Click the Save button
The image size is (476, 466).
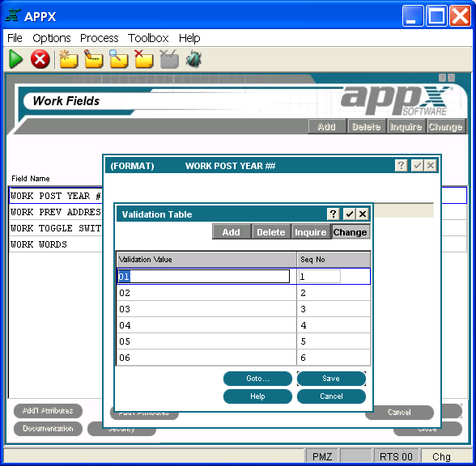[331, 379]
